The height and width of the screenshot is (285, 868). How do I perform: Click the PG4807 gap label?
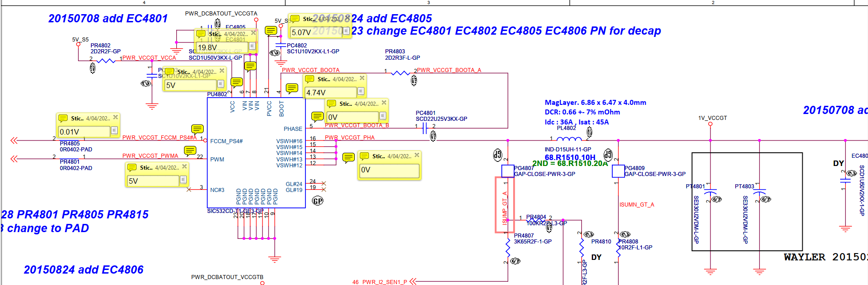524,168
